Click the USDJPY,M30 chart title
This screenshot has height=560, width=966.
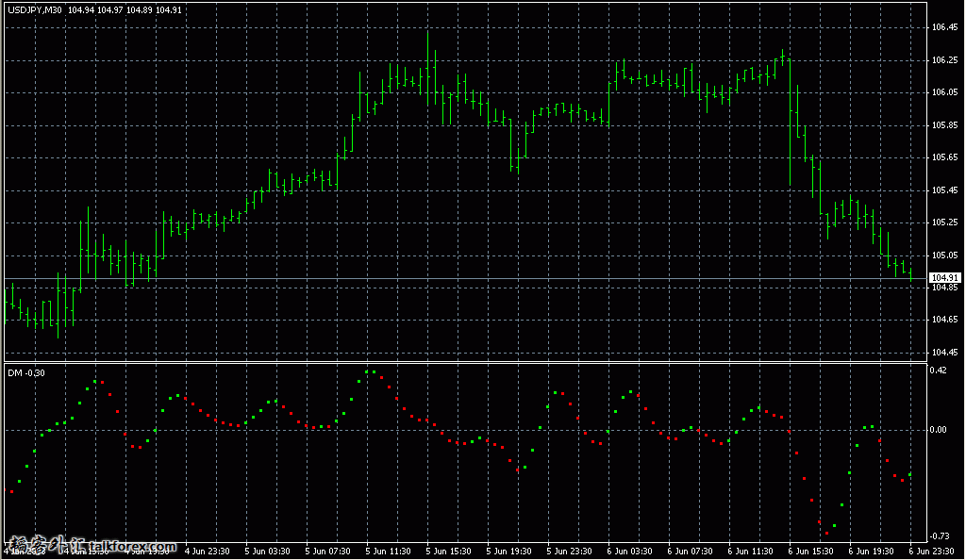35,9
